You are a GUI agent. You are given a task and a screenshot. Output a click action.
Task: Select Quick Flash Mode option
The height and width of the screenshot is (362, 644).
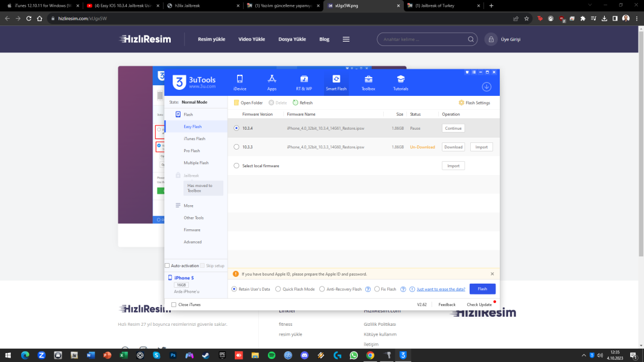[x=278, y=290]
